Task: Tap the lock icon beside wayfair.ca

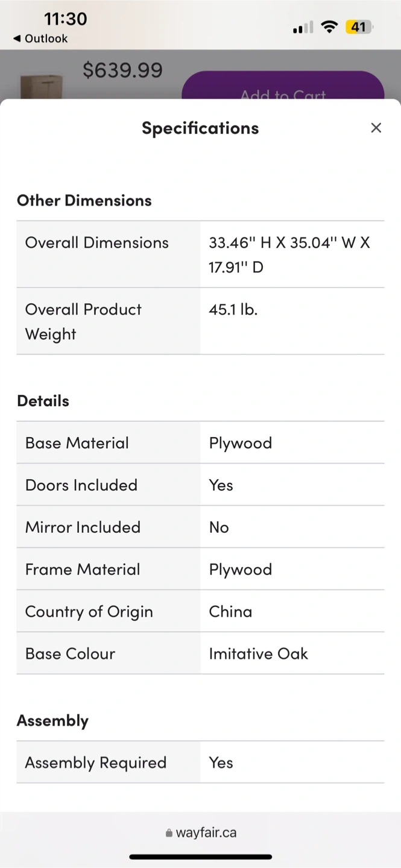Action: [169, 833]
